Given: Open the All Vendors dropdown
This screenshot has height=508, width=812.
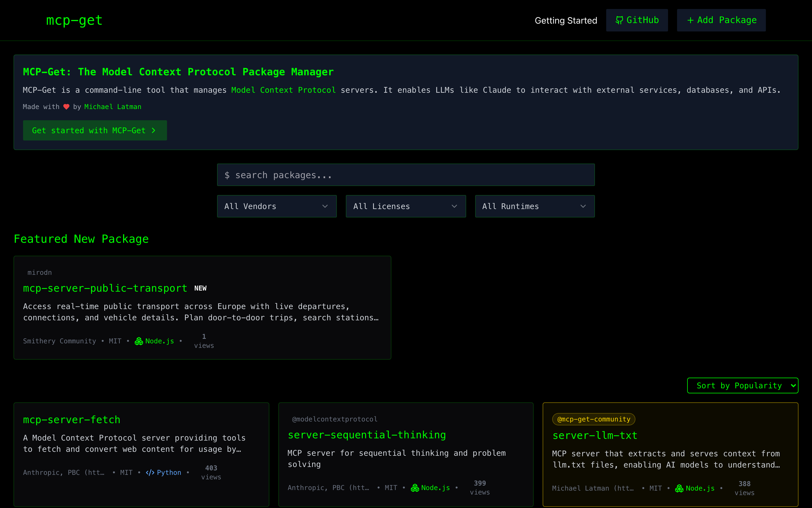Looking at the screenshot, I should (x=276, y=206).
